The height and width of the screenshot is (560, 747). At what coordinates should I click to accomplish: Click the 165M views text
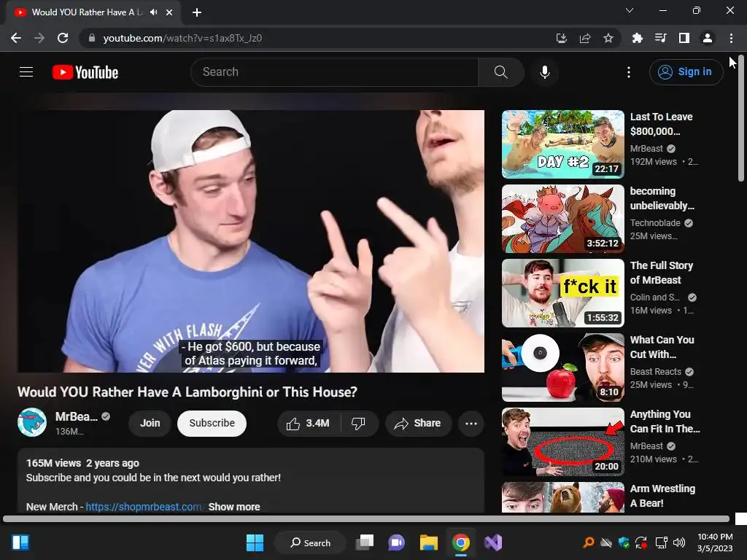(53, 463)
